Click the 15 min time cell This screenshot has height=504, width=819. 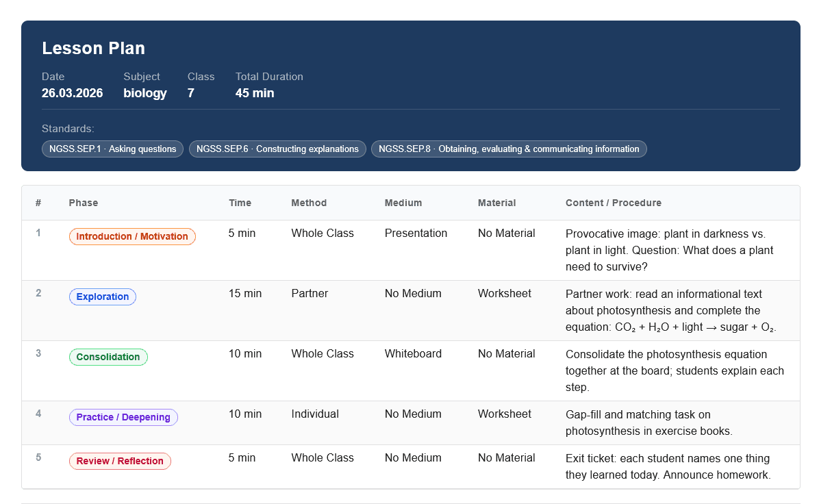tap(245, 293)
